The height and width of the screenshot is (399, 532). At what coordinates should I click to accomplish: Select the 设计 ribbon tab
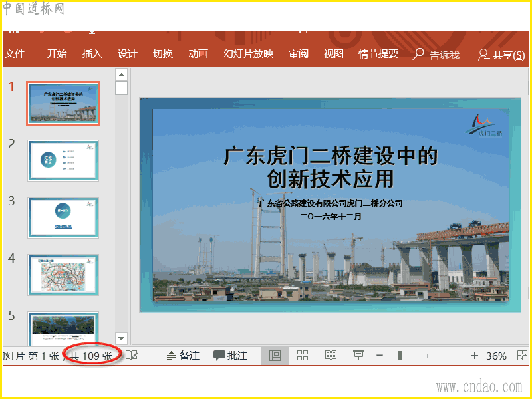[x=128, y=54]
